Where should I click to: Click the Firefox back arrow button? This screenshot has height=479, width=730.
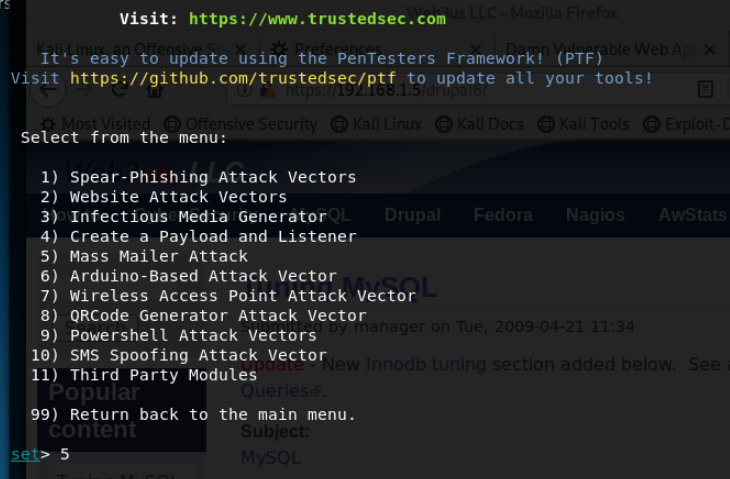49,89
